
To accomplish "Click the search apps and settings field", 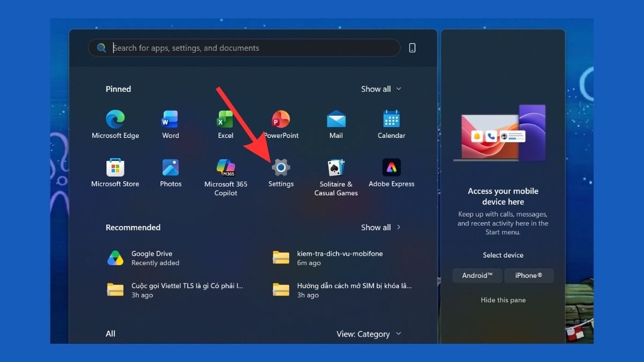I will (x=244, y=48).
